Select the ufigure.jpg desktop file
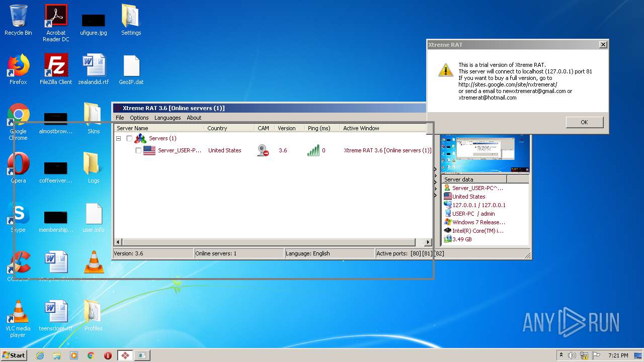 click(94, 23)
